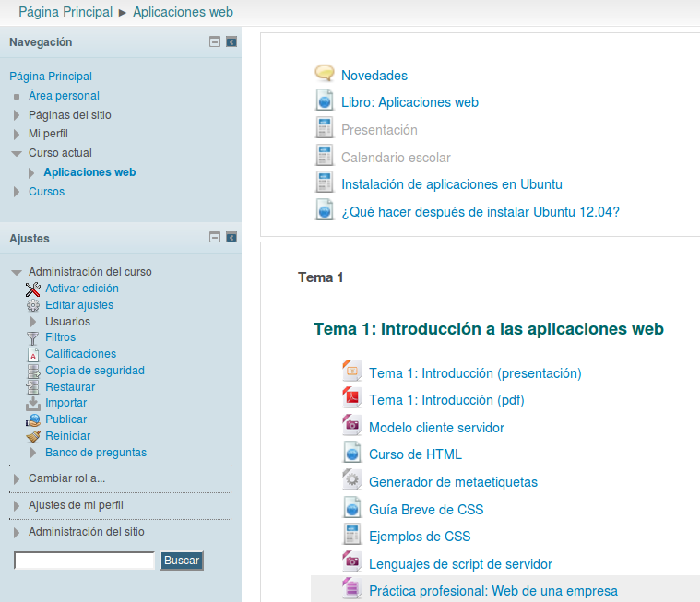The height and width of the screenshot is (602, 700).
Task: Click the assignment icon beside Práctica profesional
Action: coord(351,588)
